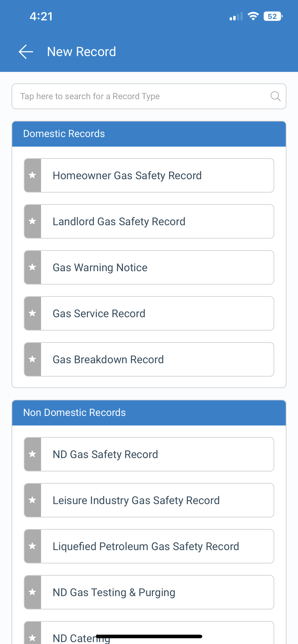This screenshot has height=644, width=298.
Task: Star the Gas Warning Notice record
Action: point(33,267)
